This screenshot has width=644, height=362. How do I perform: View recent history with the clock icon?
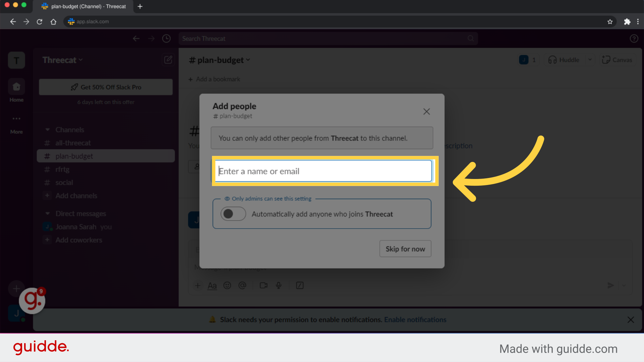166,39
